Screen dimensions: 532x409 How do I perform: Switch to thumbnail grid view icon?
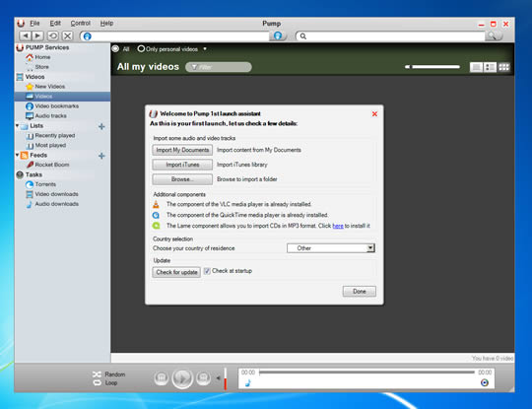tap(503, 67)
